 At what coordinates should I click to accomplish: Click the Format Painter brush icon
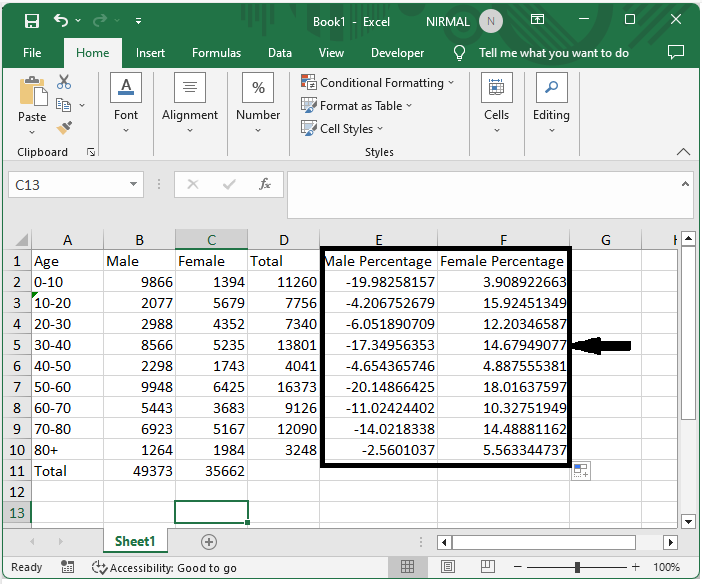coord(65,128)
